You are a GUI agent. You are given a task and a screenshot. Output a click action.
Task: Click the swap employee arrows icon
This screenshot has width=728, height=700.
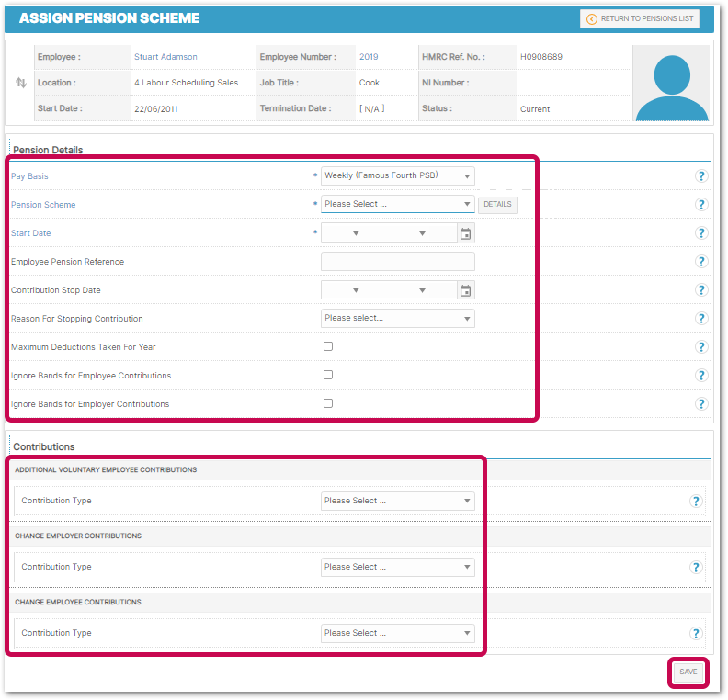pyautogui.click(x=21, y=83)
